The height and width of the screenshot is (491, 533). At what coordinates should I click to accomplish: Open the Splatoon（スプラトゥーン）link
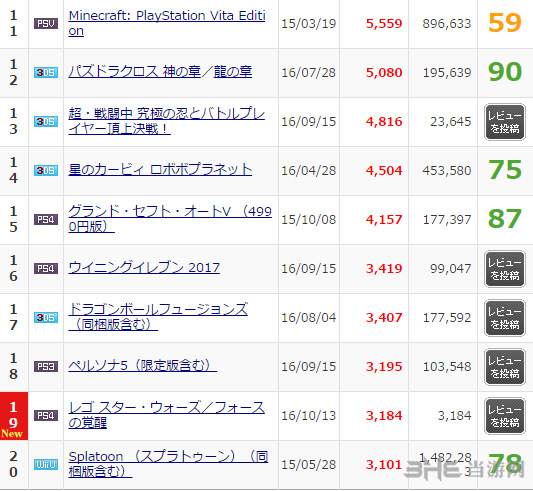click(168, 464)
